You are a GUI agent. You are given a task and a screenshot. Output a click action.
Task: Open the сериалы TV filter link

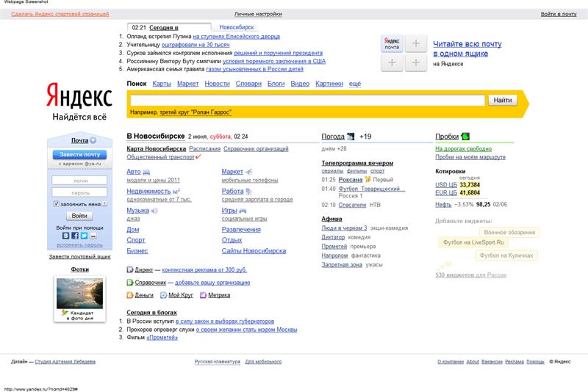[x=332, y=171]
